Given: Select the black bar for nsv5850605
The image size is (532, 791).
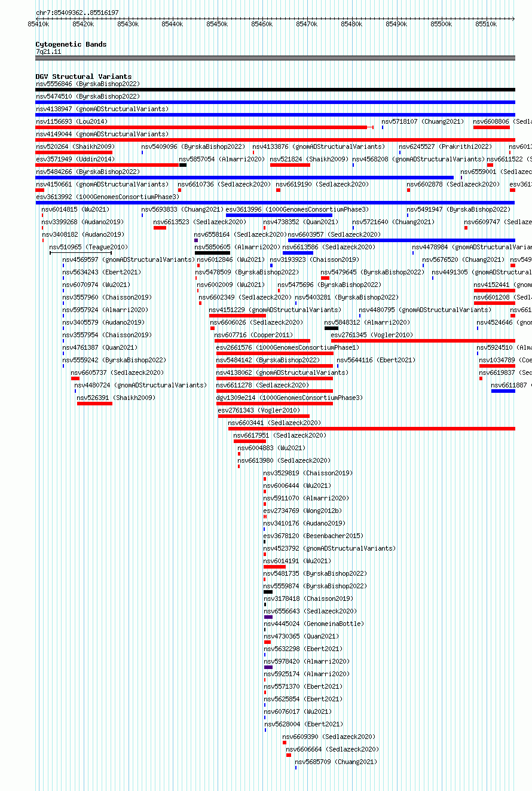Looking at the screenshot, I should point(212,253).
